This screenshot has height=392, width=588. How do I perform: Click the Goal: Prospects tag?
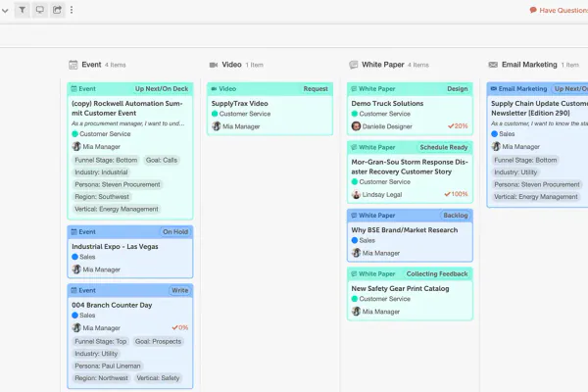158,341
